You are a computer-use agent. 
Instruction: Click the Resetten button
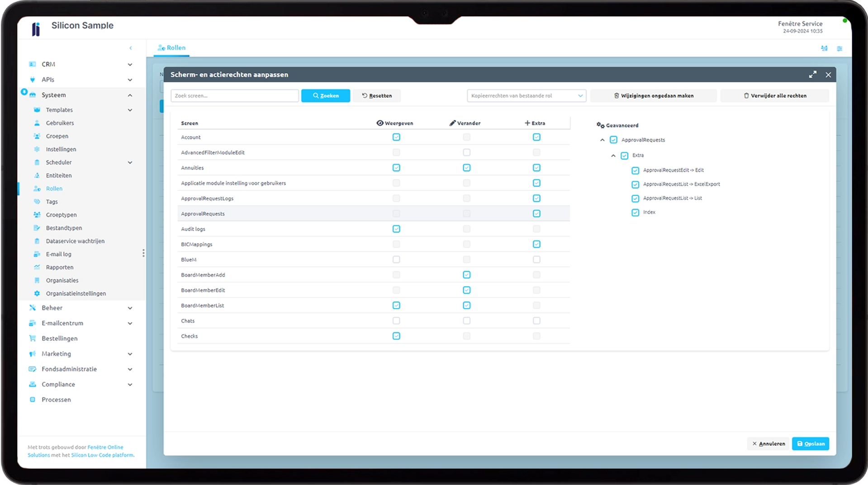coord(377,96)
